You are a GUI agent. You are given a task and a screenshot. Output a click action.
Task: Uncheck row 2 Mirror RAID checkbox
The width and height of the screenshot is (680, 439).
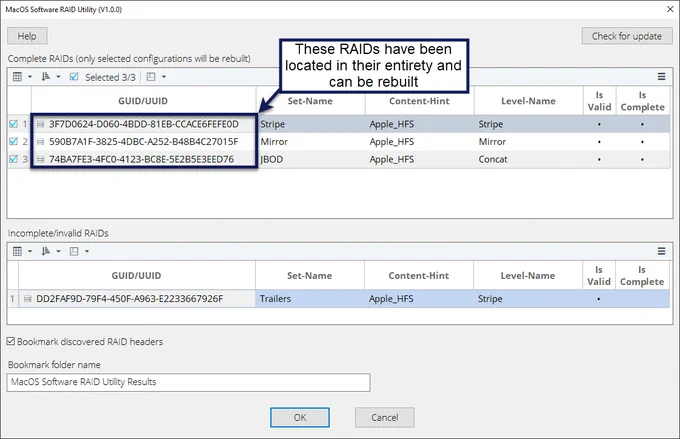(x=13, y=141)
